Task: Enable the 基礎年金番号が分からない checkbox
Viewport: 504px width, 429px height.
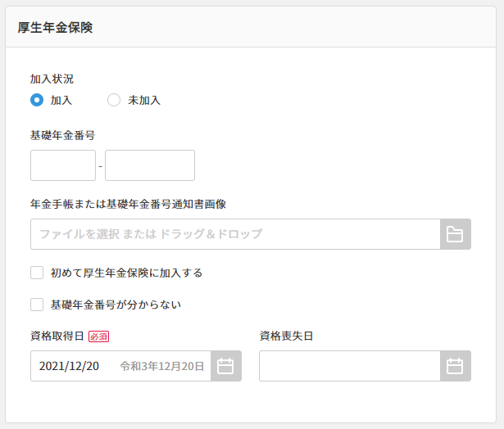Action: (x=37, y=305)
